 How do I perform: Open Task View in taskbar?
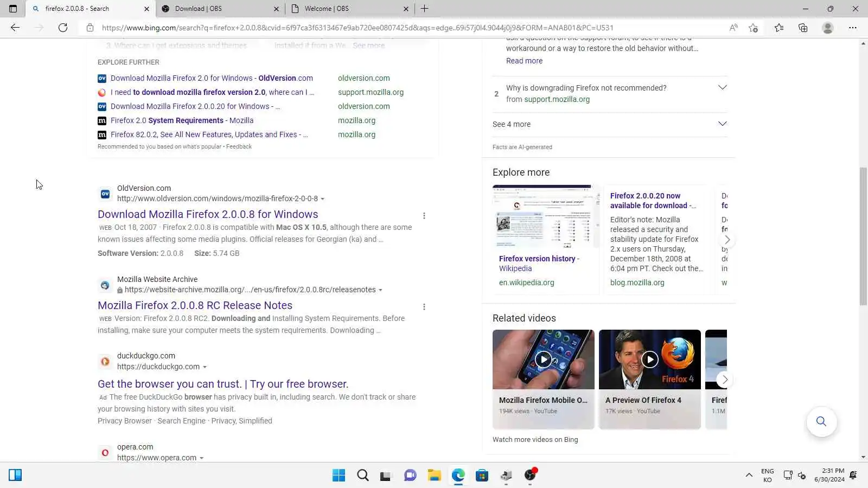(386, 476)
